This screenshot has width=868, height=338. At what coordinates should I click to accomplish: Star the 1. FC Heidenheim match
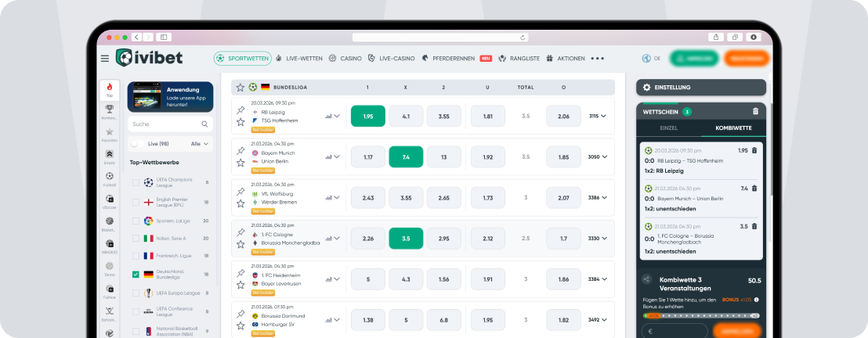(241, 285)
